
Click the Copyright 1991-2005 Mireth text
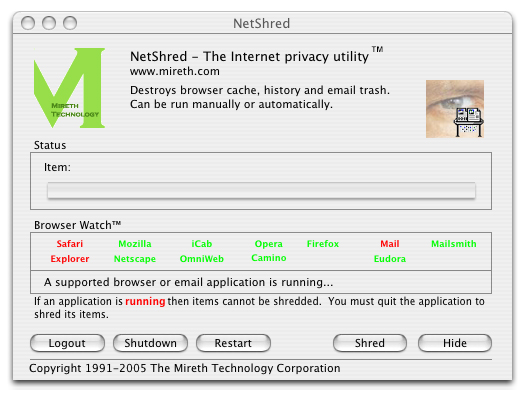[185, 368]
